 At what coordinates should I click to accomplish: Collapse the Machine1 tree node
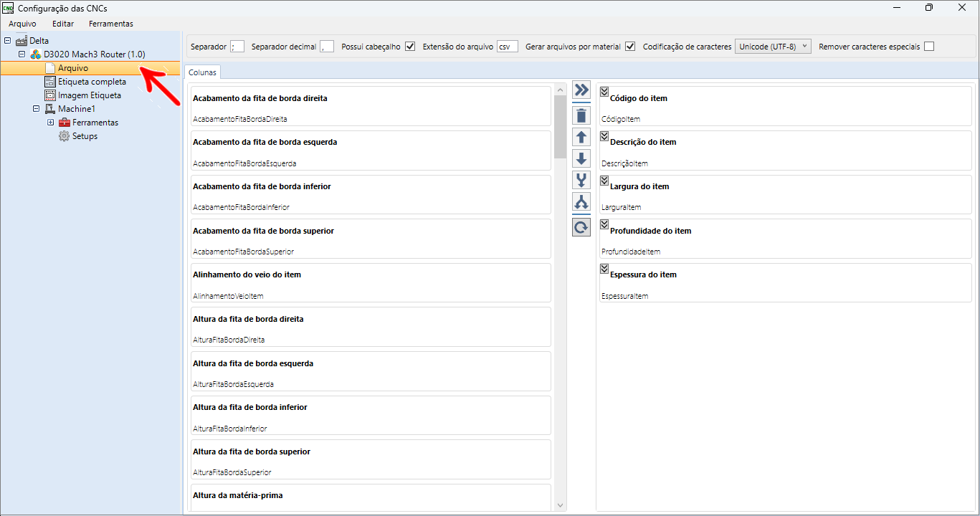coord(36,109)
